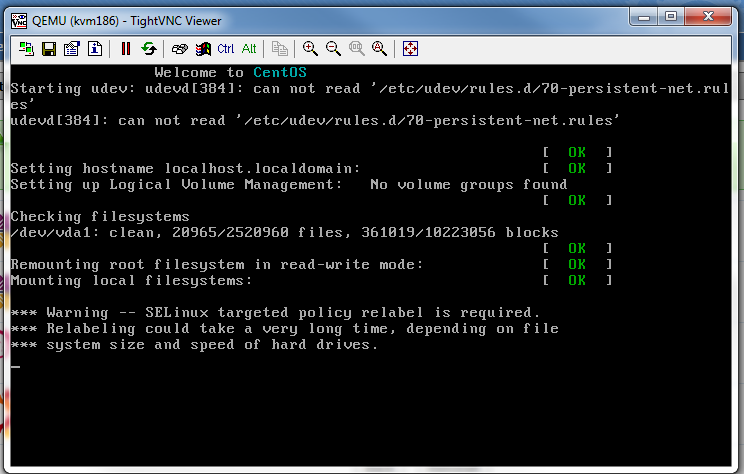Screen dimensions: 744x474
Task: Switch to Full Screen mode icon
Action: pos(410,48)
